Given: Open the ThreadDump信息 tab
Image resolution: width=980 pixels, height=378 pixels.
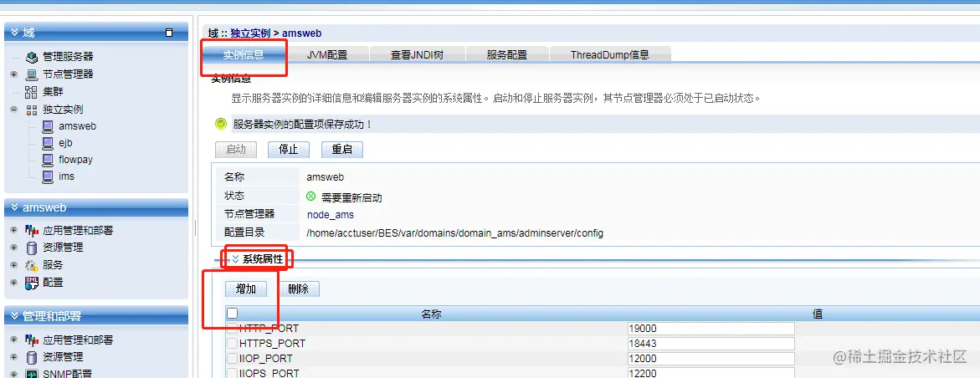Looking at the screenshot, I should coord(610,55).
